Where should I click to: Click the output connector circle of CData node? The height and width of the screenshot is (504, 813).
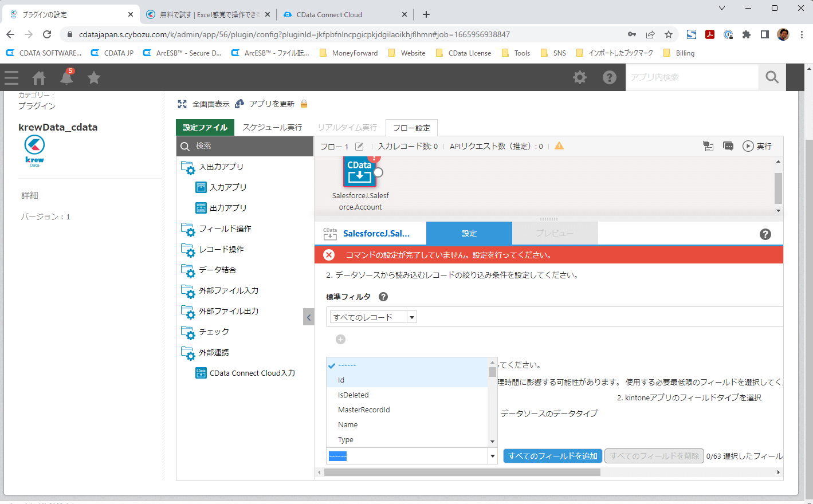[378, 172]
